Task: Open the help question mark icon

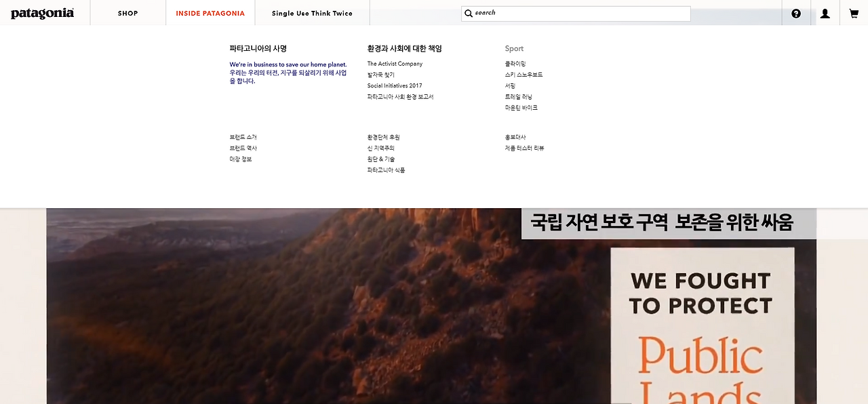Action: (x=796, y=14)
